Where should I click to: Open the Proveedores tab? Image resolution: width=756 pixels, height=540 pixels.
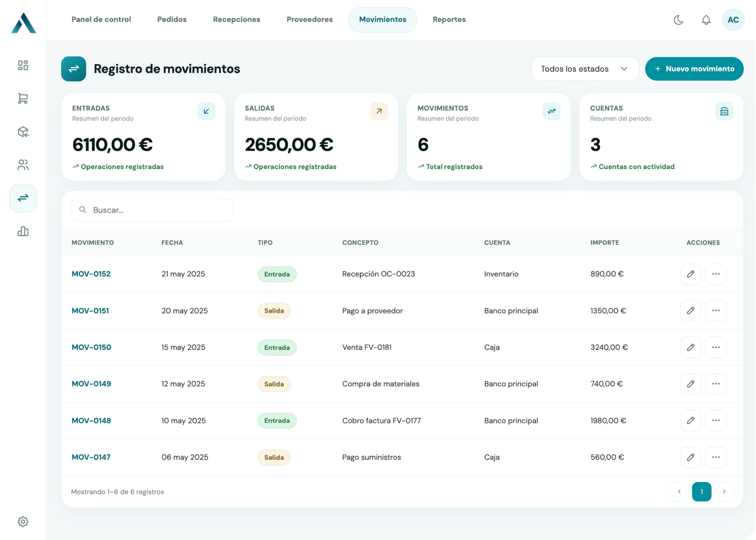click(x=309, y=19)
